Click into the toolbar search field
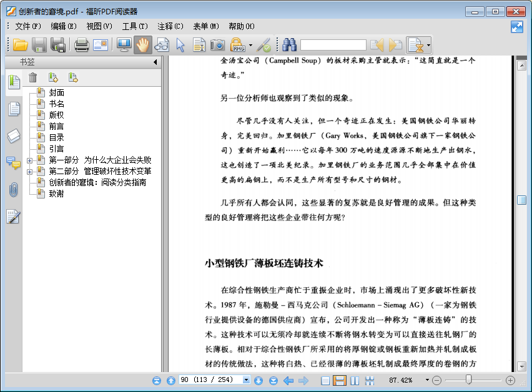The width and height of the screenshot is (532, 392). point(333,45)
